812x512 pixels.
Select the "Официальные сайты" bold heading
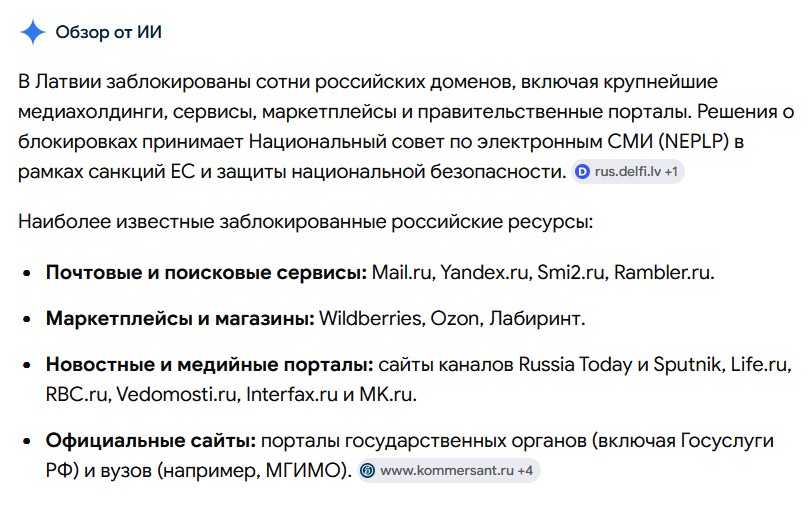point(151,441)
